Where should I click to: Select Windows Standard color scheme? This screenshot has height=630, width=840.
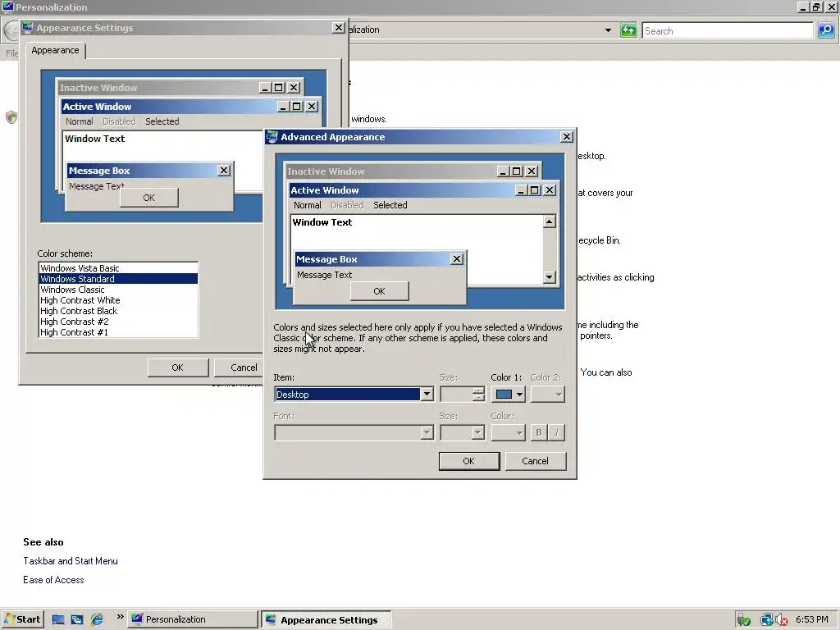[118, 279]
